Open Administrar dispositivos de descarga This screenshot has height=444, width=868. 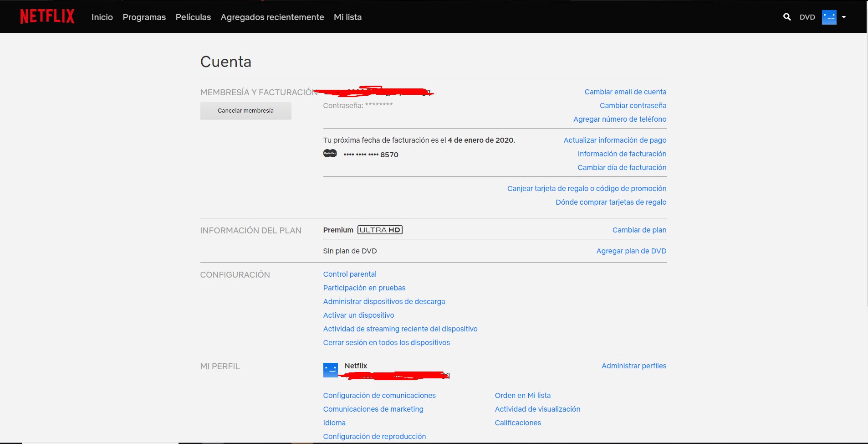(x=384, y=301)
